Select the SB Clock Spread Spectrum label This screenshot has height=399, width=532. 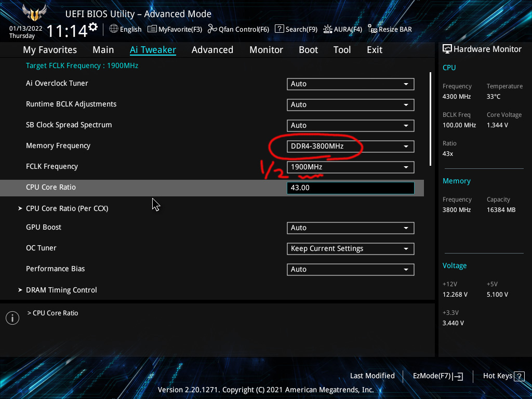(69, 125)
